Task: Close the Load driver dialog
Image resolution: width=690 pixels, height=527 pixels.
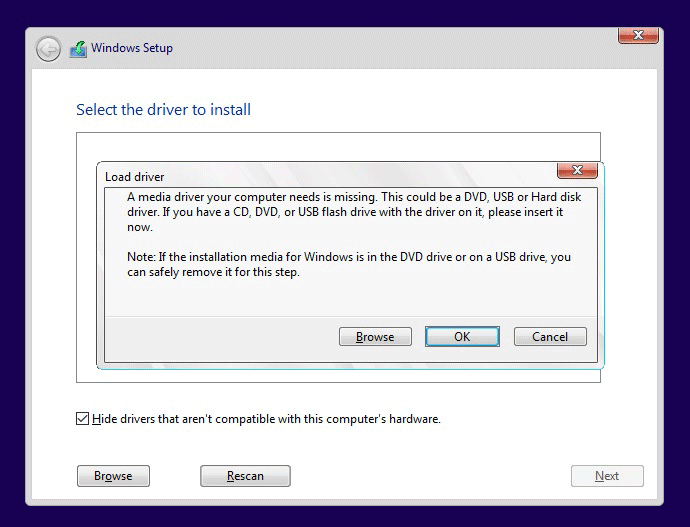Action: pos(577,170)
